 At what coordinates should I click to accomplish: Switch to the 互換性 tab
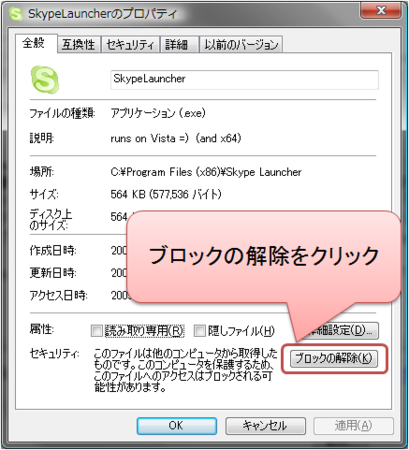[79, 44]
